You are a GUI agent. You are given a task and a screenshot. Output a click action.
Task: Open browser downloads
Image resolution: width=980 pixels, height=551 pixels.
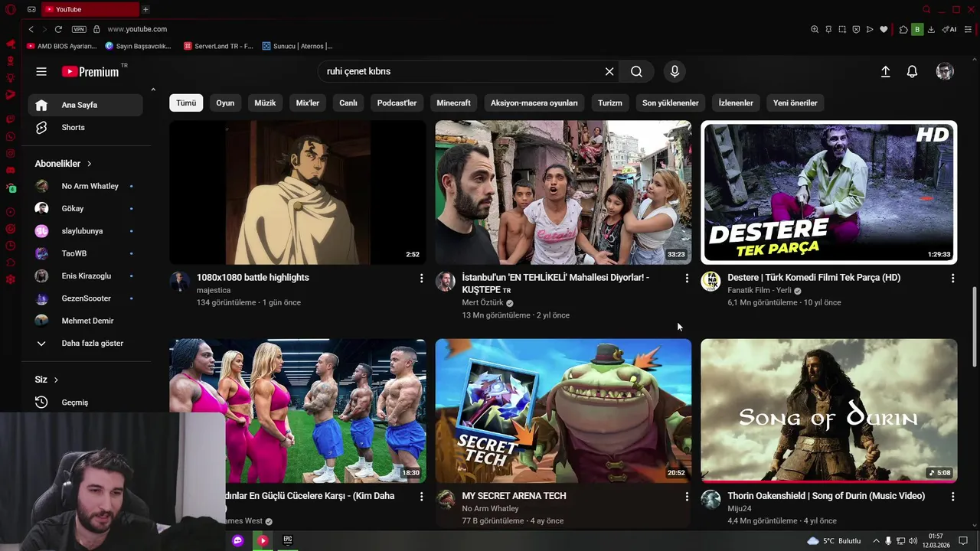(931, 29)
